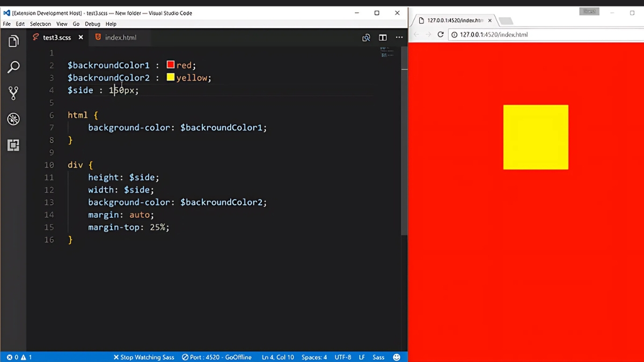The height and width of the screenshot is (362, 644).
Task: Change language mode via Sass
Action: point(379,357)
